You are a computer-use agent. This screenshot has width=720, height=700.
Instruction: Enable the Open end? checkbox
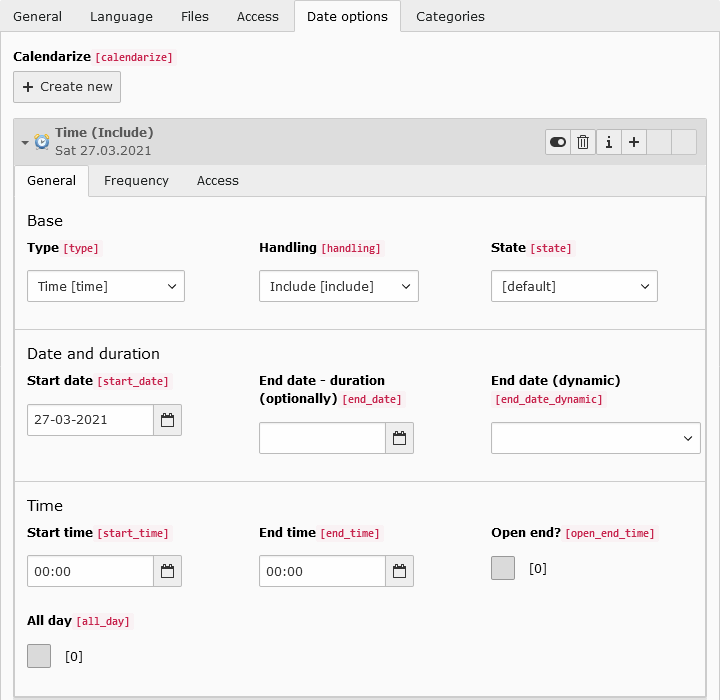click(x=503, y=568)
